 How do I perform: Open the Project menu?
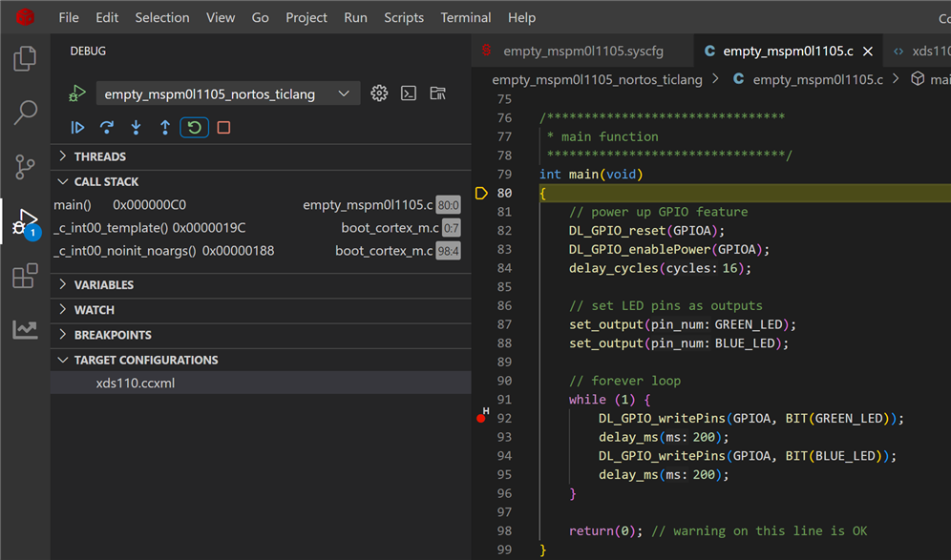pyautogui.click(x=306, y=17)
